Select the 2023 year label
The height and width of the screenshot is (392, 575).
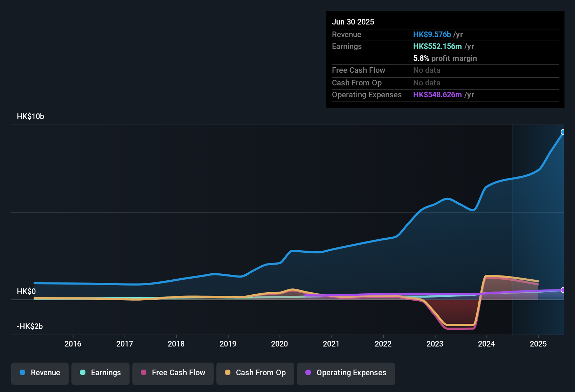click(x=435, y=344)
